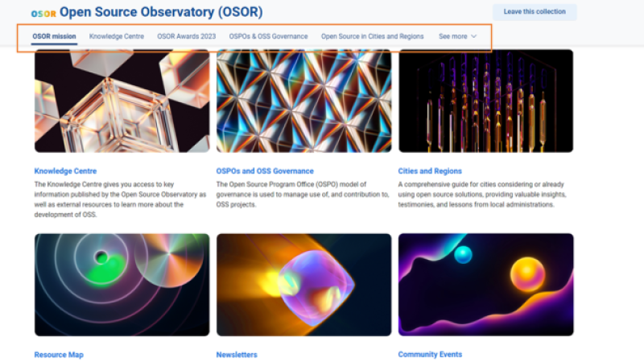Go to OSPOs & OSS Governance tab
This screenshot has width=644, height=362.
(268, 36)
